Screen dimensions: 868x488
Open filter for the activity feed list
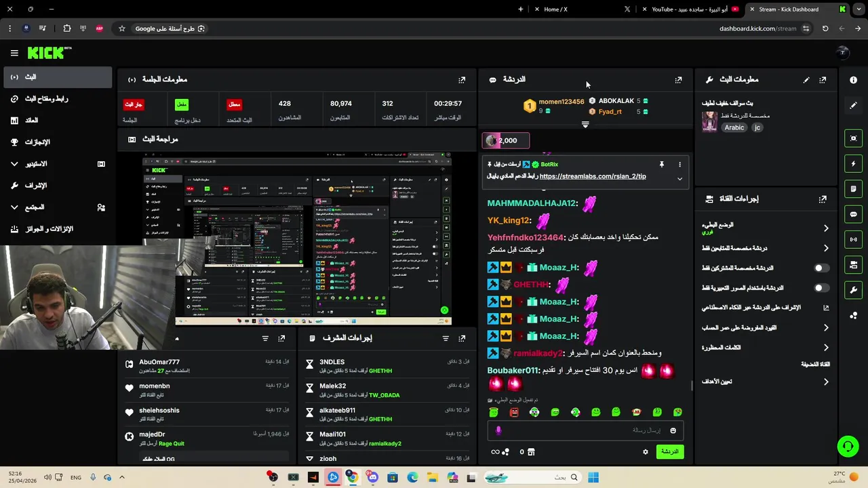pos(265,338)
